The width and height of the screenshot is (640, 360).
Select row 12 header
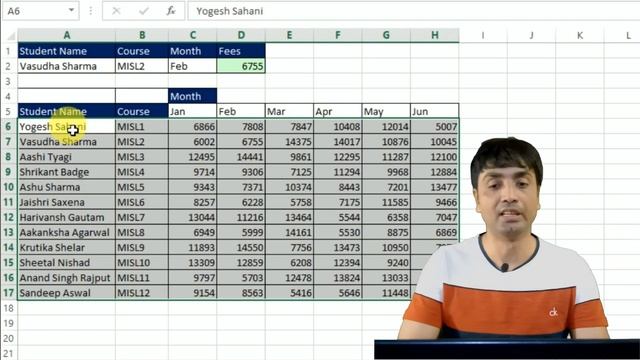8,217
